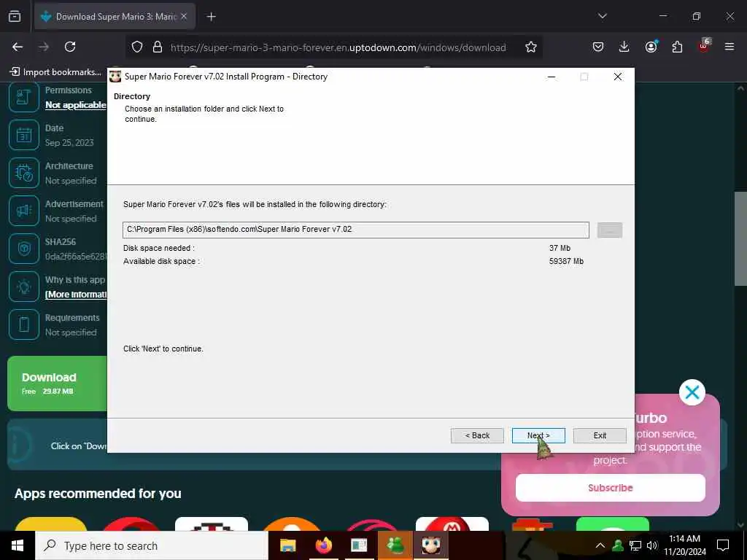This screenshot has width=747, height=560.
Task: Click the SHA256 hash value text
Action: [76, 256]
